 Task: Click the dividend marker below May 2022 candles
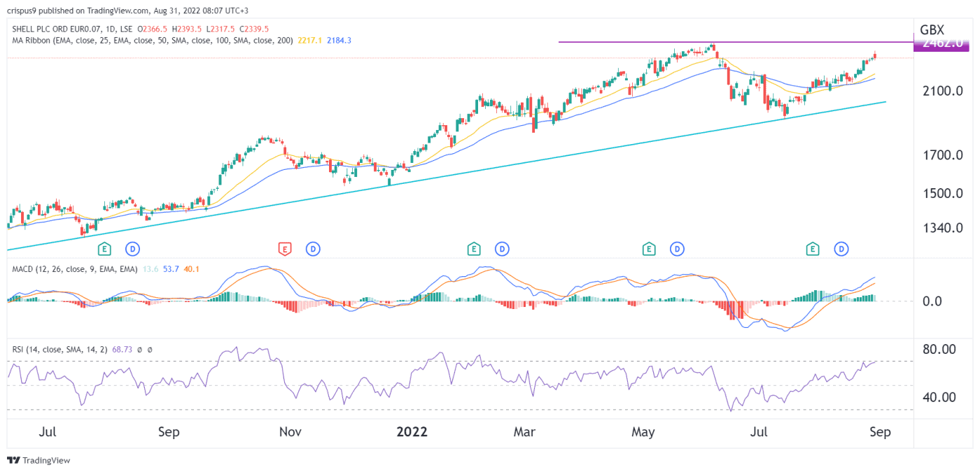[677, 248]
